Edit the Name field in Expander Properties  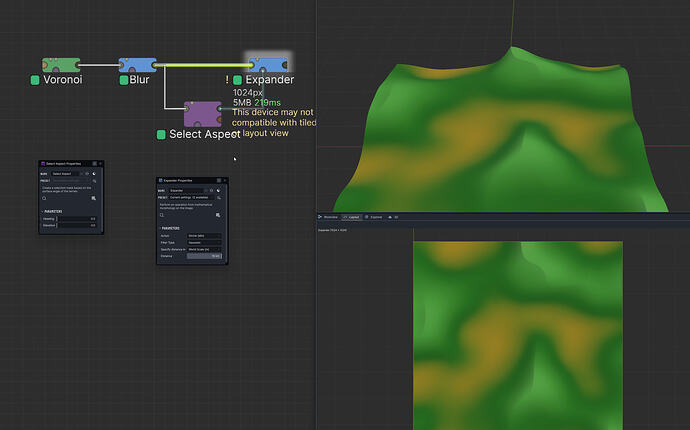189,191
